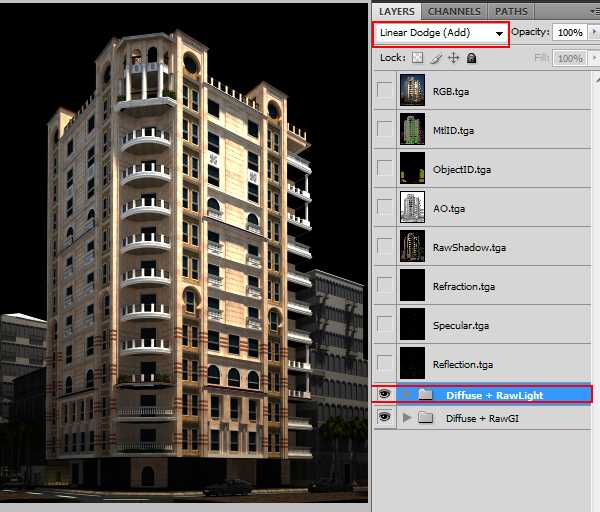Click the Diffuse + RawGI folder icon
600x512 pixels.
tap(425, 417)
